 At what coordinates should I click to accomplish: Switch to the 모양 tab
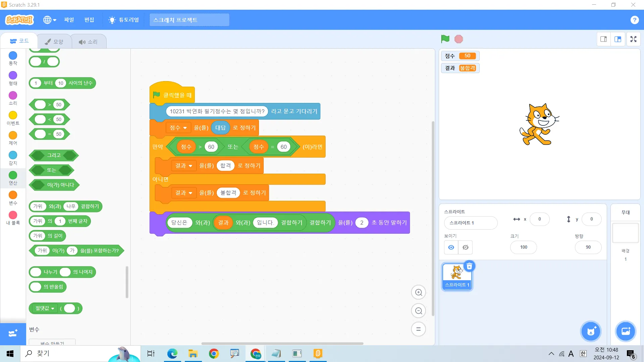click(x=54, y=42)
